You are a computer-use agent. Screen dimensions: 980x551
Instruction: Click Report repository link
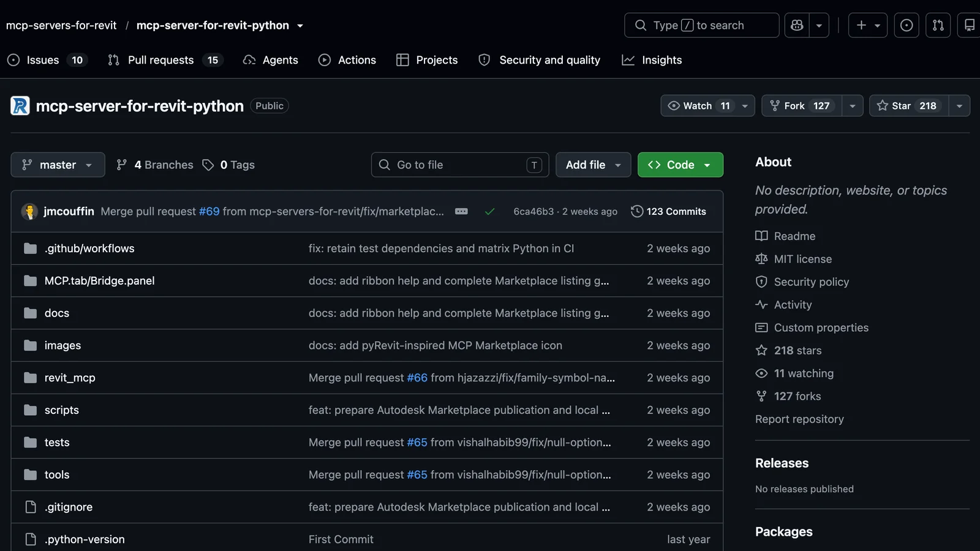pyautogui.click(x=799, y=419)
